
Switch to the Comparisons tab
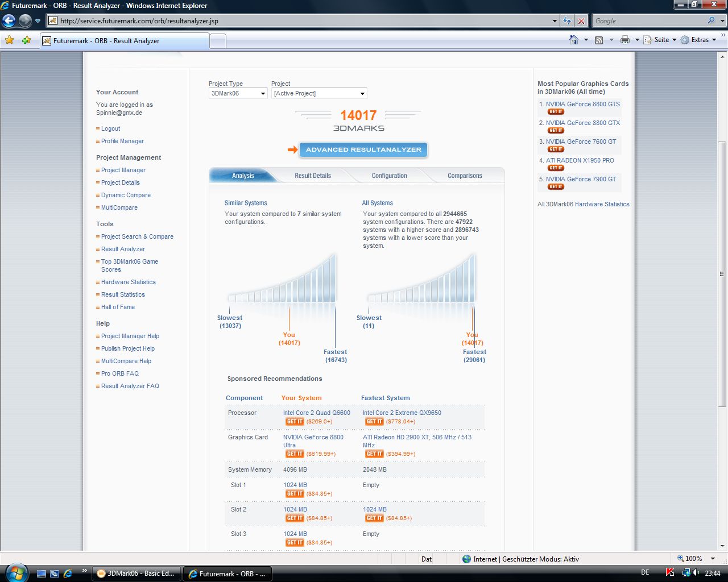click(x=465, y=176)
